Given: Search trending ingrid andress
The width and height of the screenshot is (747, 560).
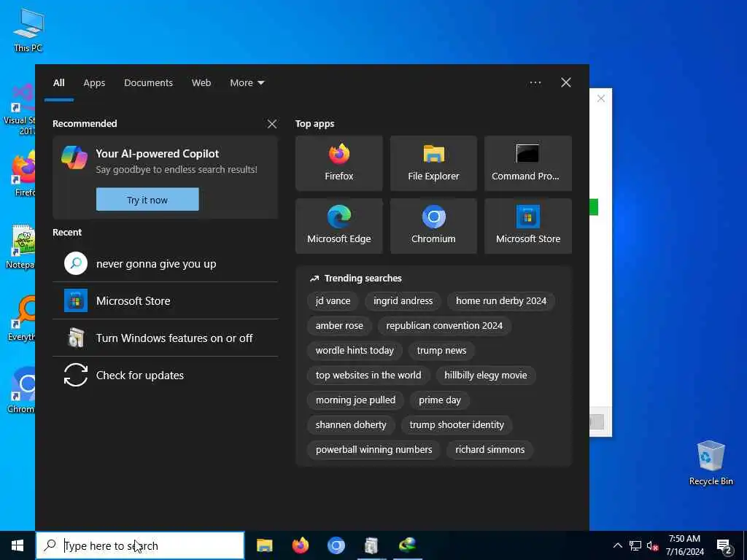Looking at the screenshot, I should point(403,301).
